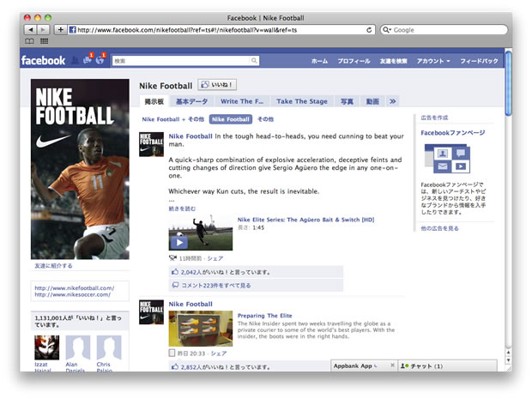This screenshot has height=399, width=532.
Task: Click scrollbar down arrow
Action: [x=508, y=360]
